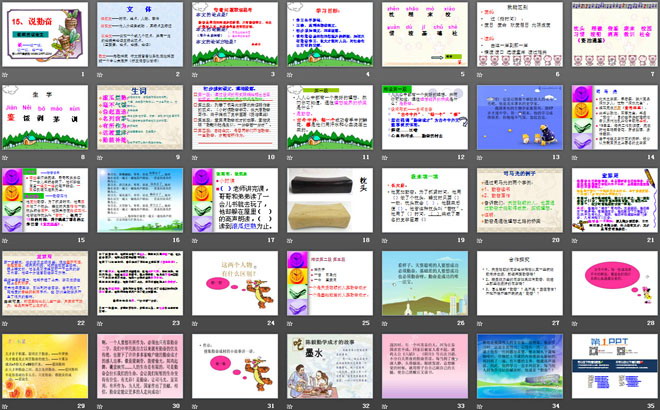The height and width of the screenshot is (410, 660).
Task: Select slide 13 blue background thumbnail
Action: coord(520,117)
